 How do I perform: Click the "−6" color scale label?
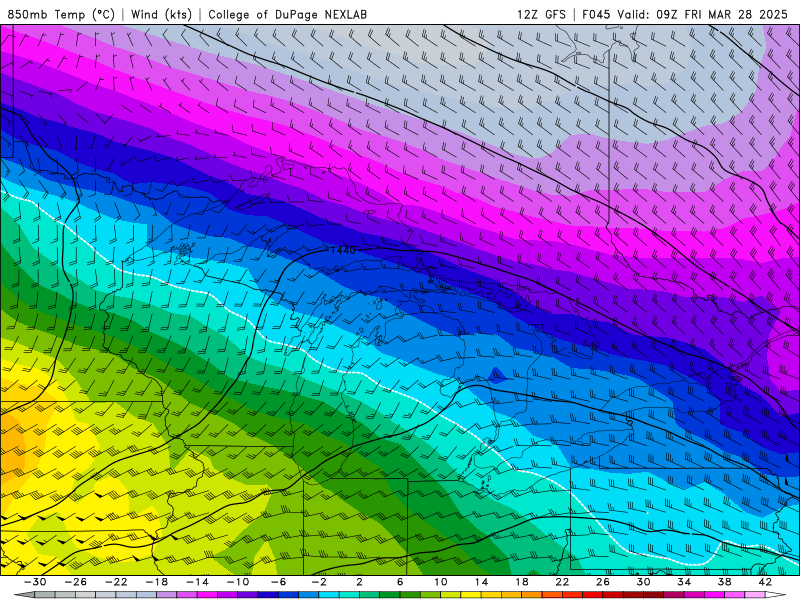click(278, 582)
